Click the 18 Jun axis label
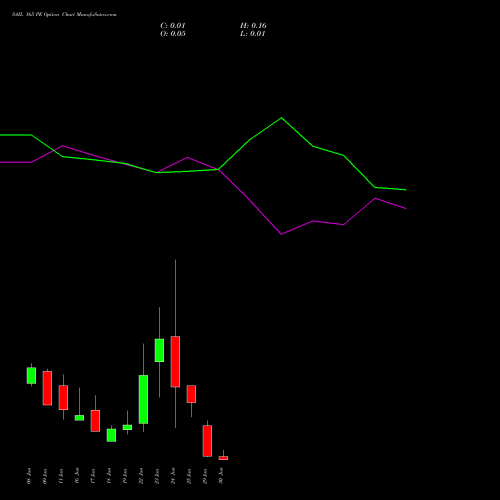Screen dimensions: 500x500 point(109,476)
